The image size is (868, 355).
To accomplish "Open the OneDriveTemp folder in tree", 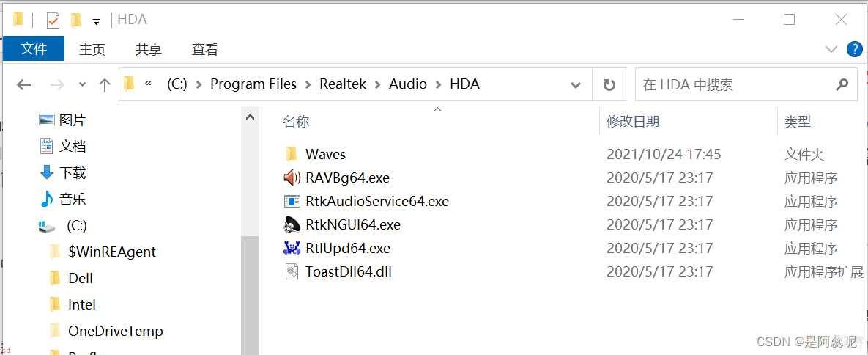I will [x=105, y=331].
